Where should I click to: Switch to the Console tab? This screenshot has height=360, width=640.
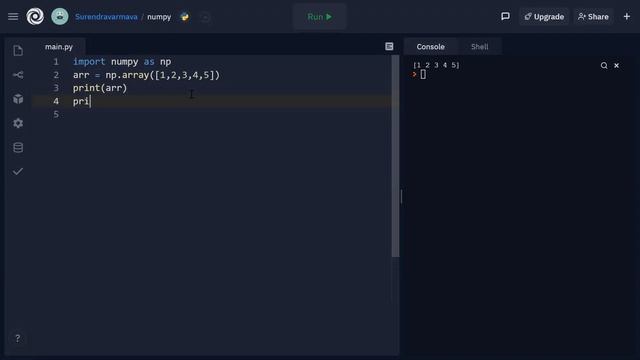click(x=431, y=47)
